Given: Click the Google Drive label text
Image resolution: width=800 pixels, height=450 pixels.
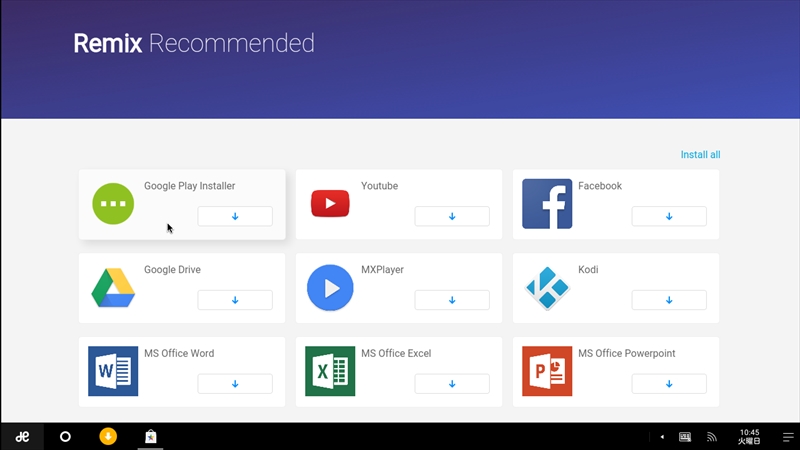Looking at the screenshot, I should pyautogui.click(x=172, y=270).
